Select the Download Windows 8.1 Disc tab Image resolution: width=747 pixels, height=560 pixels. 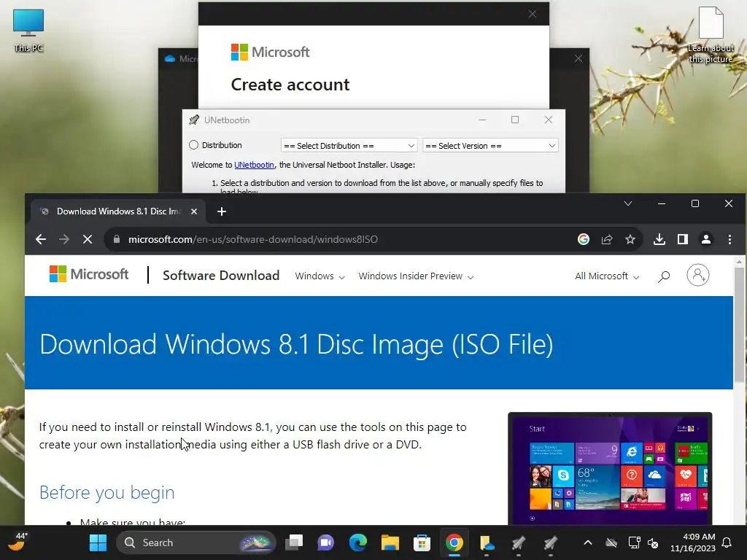119,211
